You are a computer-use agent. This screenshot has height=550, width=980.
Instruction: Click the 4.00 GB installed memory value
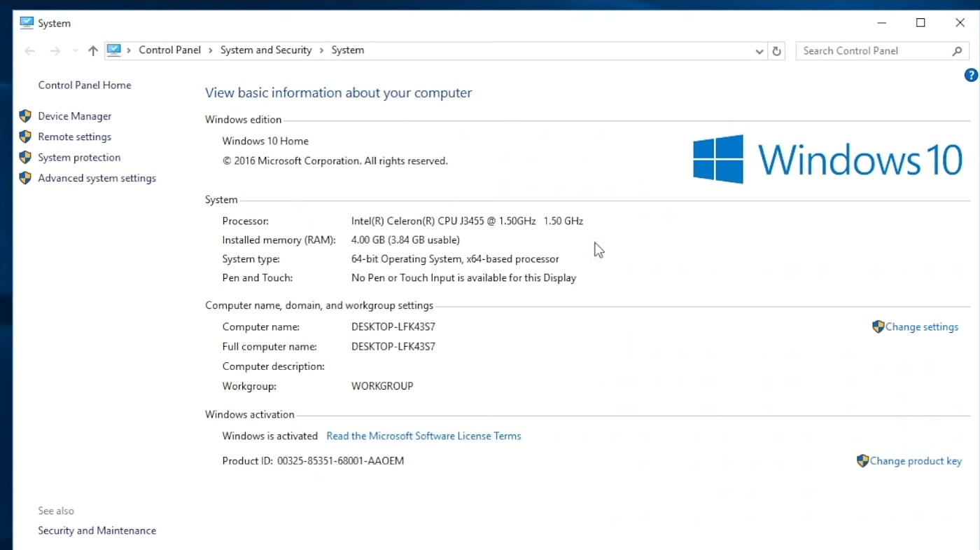tap(405, 240)
